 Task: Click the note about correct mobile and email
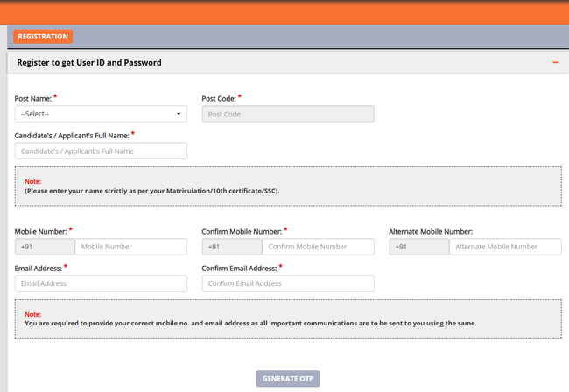[250, 323]
